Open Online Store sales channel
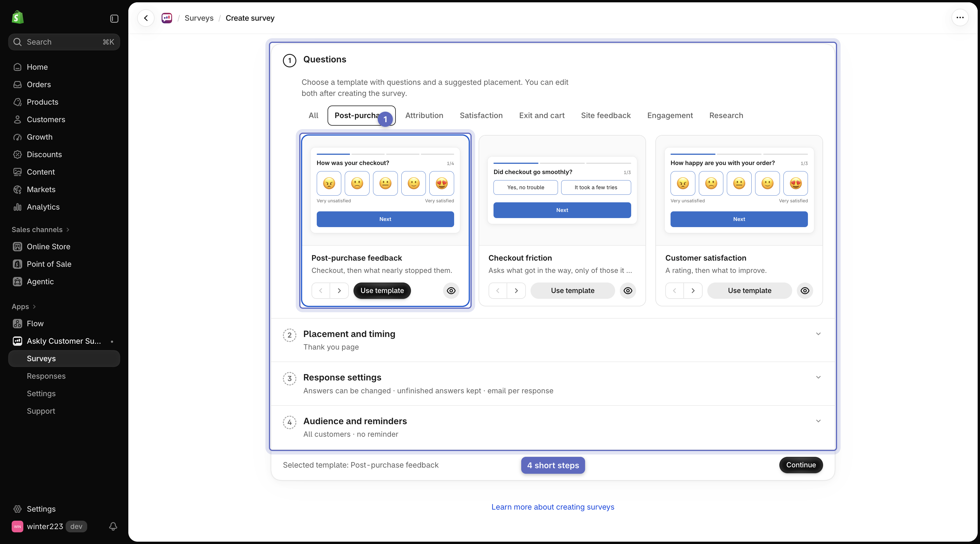 click(64, 246)
